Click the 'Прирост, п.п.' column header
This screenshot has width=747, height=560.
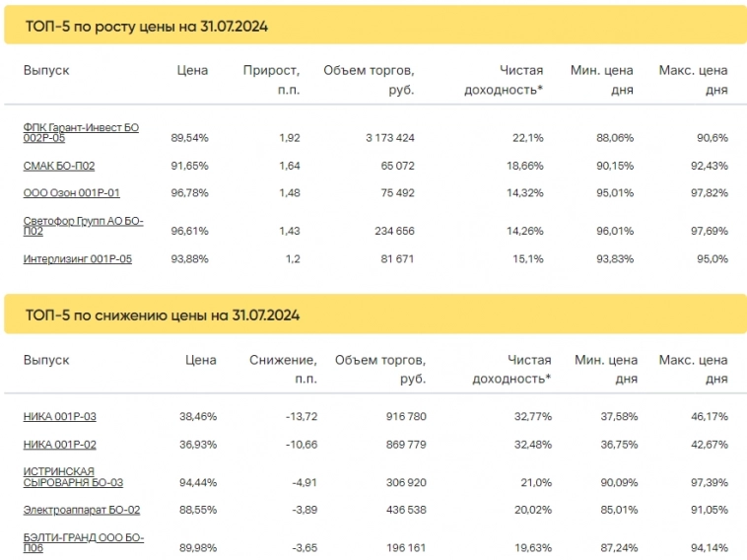(x=272, y=80)
